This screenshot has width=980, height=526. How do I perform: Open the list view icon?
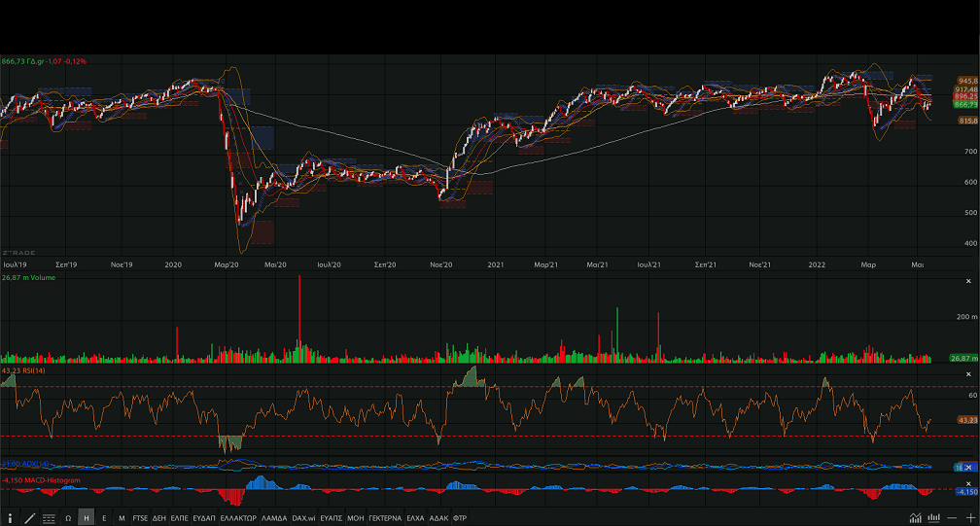[x=49, y=518]
